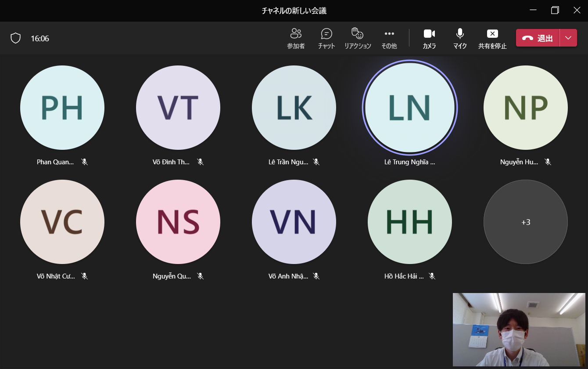Click the shield security icon
The width and height of the screenshot is (588, 369).
(x=16, y=39)
